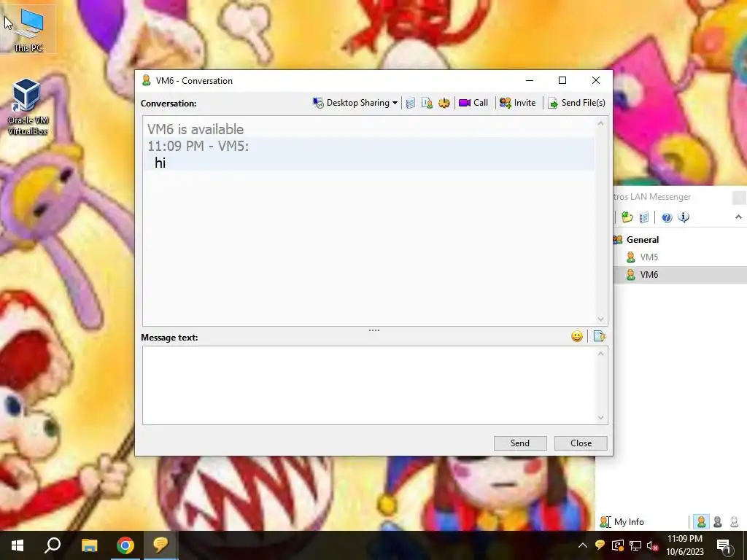This screenshot has width=747, height=560.
Task: Click the splitter dots above Message text
Action: click(374, 330)
